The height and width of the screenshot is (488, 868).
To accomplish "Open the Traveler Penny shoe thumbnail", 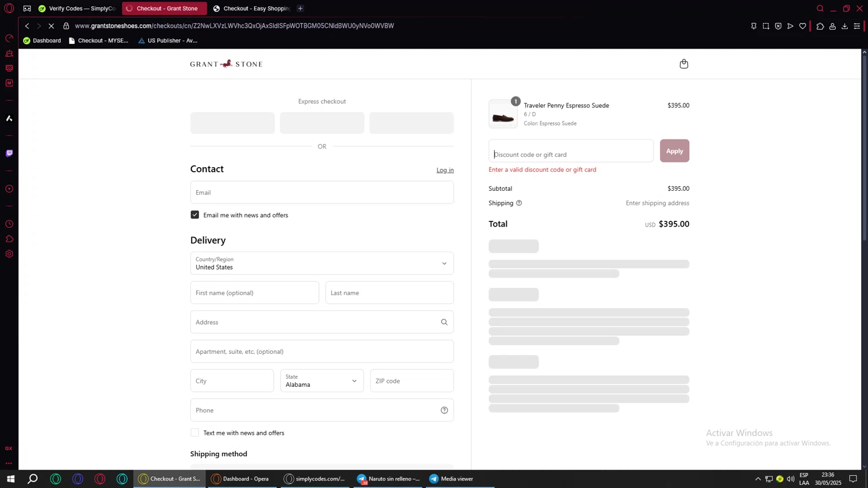I will (x=503, y=114).
